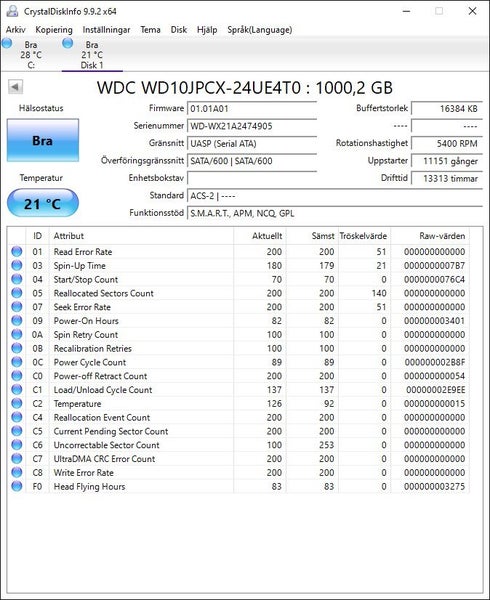Viewport: 490px width, 600px height.
Task: Click the CrystalDiskInfo app icon in title bar
Action: (x=12, y=11)
